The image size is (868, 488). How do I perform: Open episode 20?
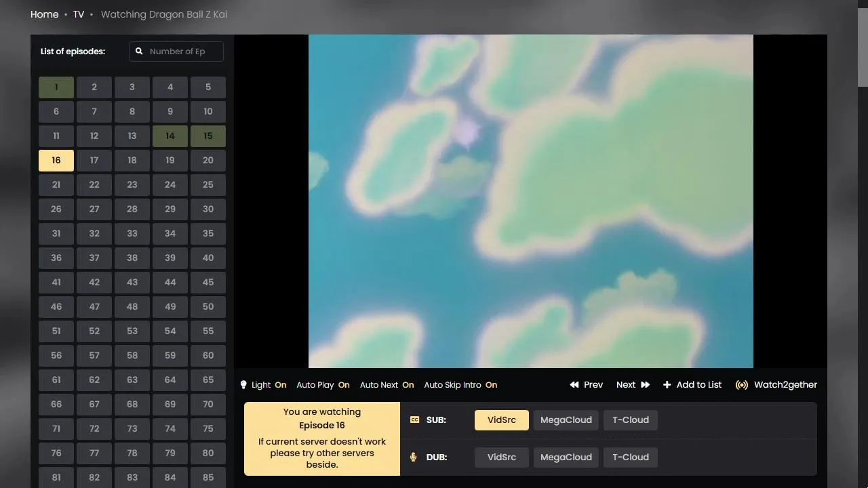tap(208, 160)
